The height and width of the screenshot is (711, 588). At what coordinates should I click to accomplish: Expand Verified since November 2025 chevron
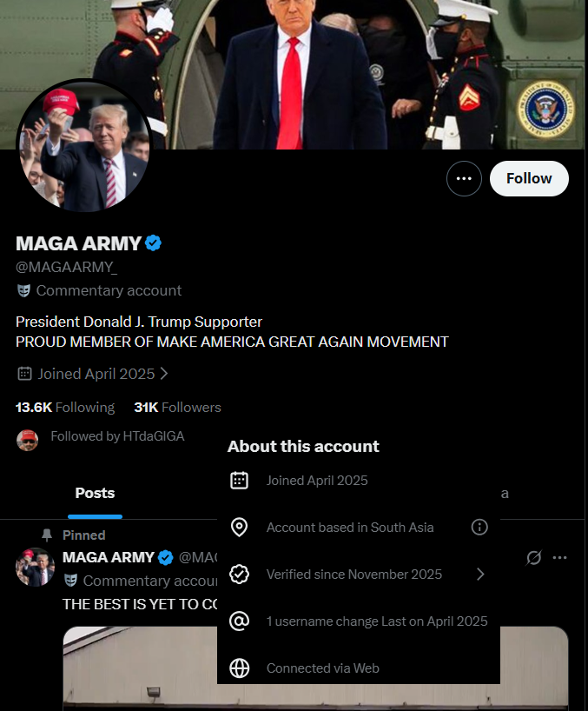coord(480,574)
